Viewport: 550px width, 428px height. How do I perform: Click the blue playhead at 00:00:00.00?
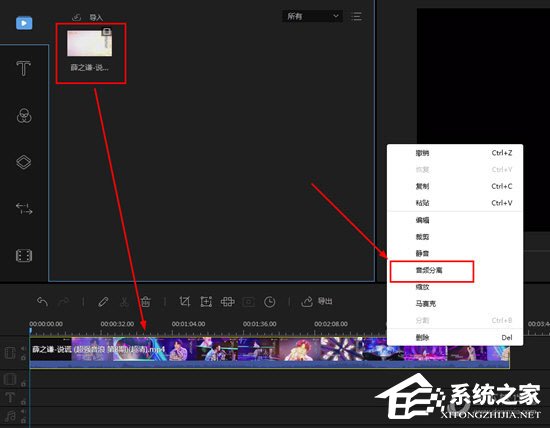pos(31,330)
